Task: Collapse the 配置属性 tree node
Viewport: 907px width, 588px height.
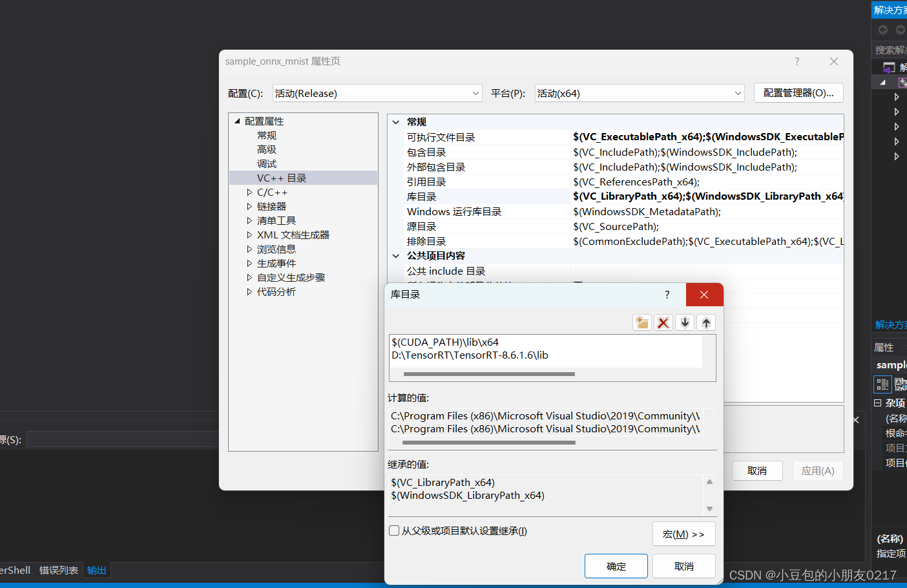Action: click(237, 121)
